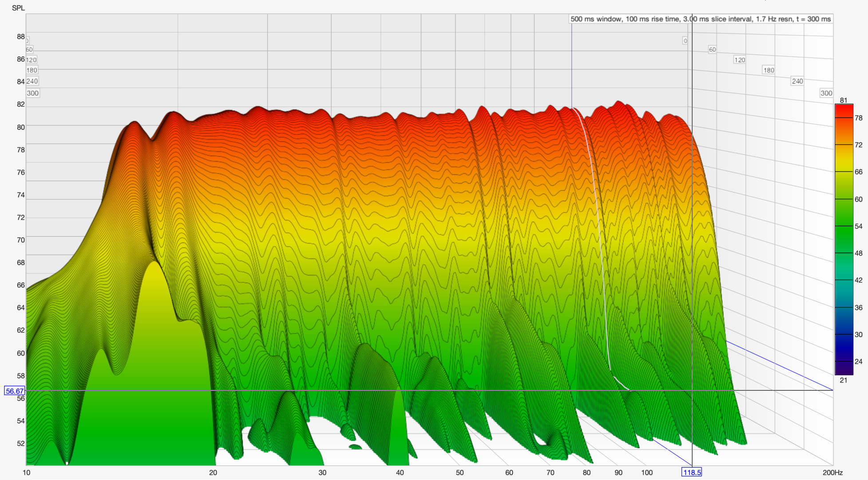Click the right-side 300 ms time label
Viewport: 868px width, 480px height.
[x=826, y=93]
